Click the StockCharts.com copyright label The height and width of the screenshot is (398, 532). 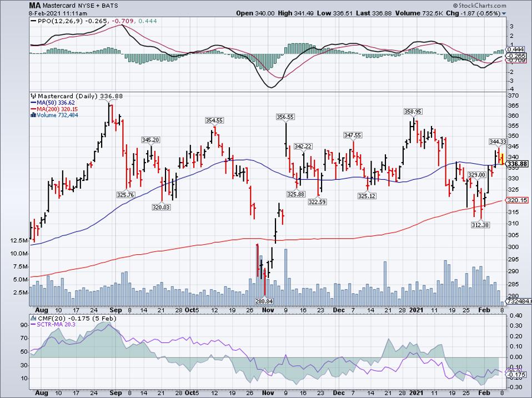[479, 6]
